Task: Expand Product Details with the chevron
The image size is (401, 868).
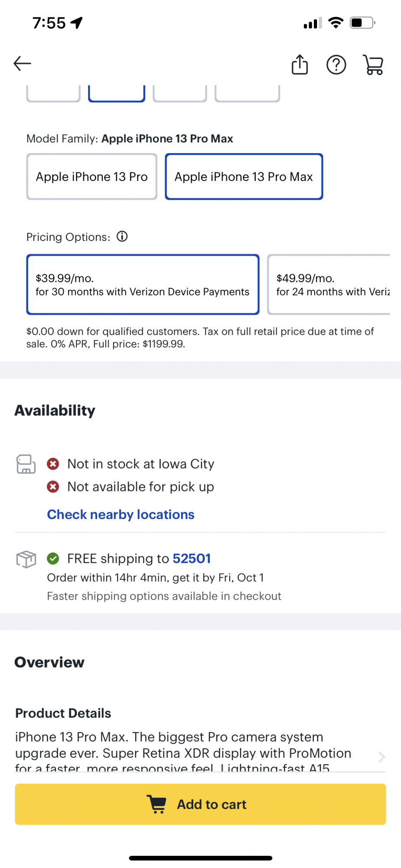Action: pos(381,757)
